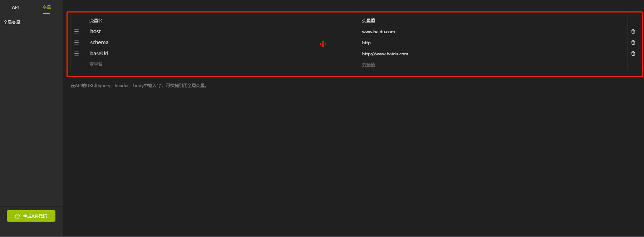Edit the http://www.baidu.com value cell
644x237 pixels.
click(x=491, y=54)
